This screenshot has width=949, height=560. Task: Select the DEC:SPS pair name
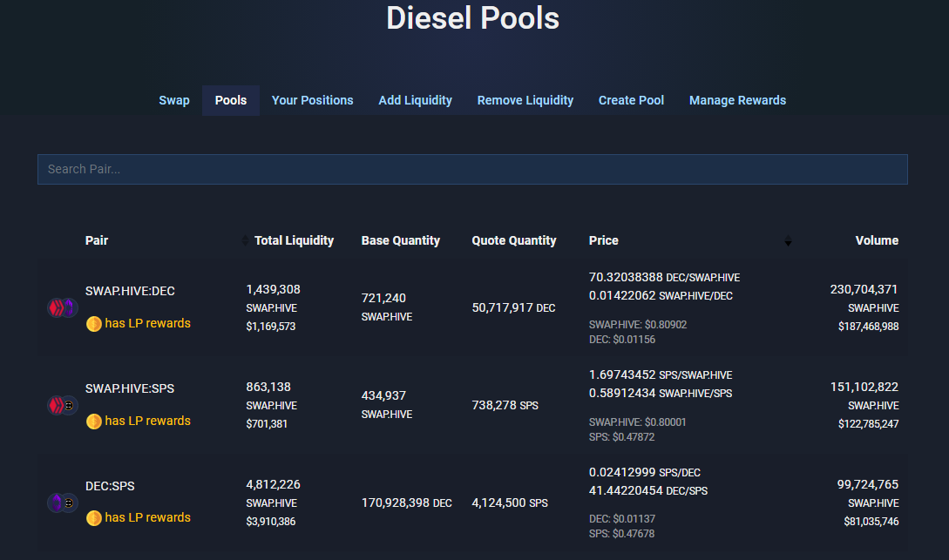click(110, 486)
